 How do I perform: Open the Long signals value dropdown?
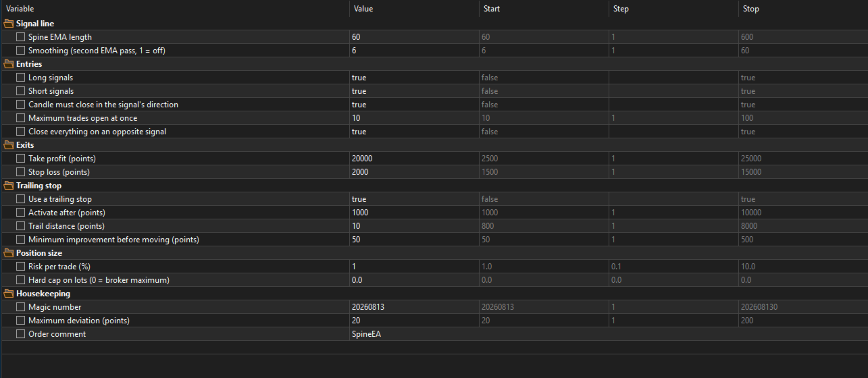413,78
